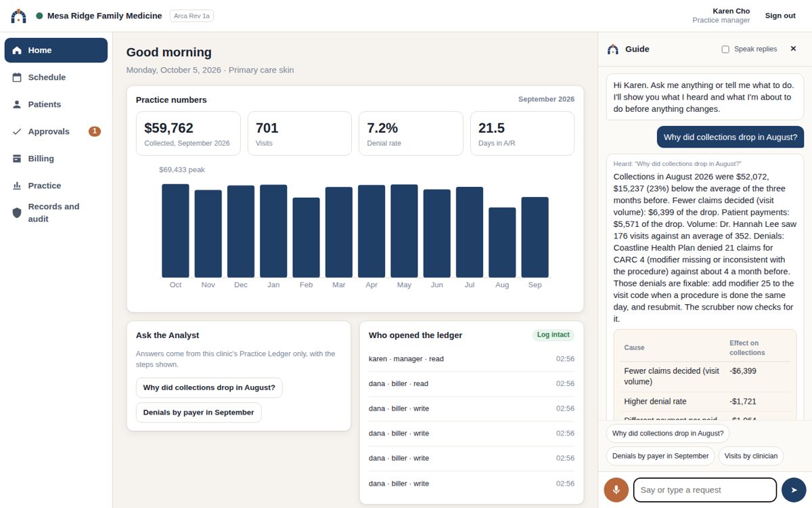Click the Arca Rev 1a version tag
812x508 pixels.
[x=191, y=16]
